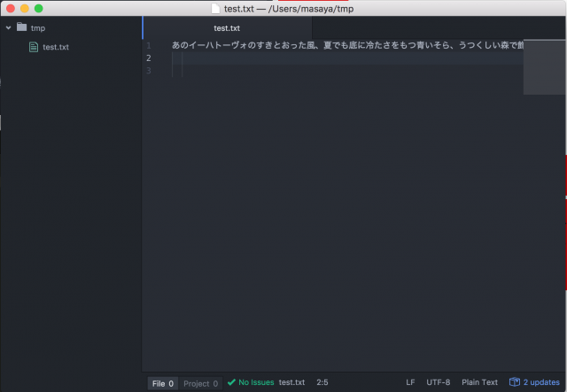The height and width of the screenshot is (392, 567).
Task: Open go-to-line via cursor position 2:5
Action: click(x=322, y=382)
